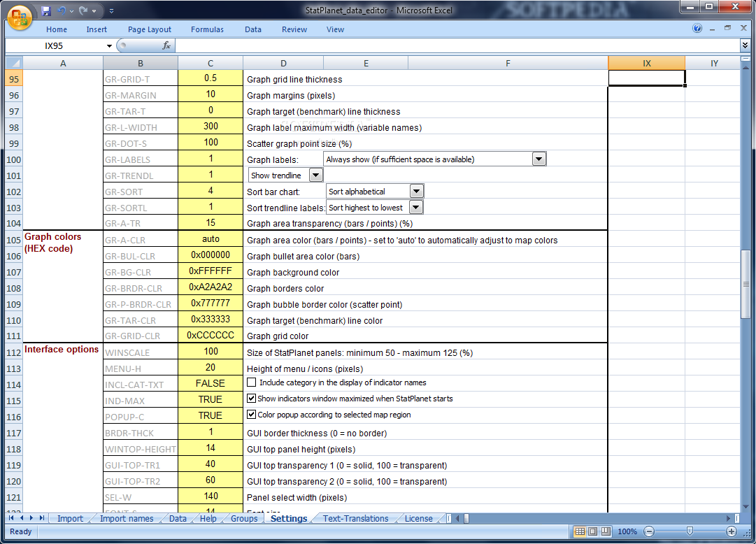The width and height of the screenshot is (756, 544).
Task: Open the Insert ribbon tab
Action: click(97, 29)
